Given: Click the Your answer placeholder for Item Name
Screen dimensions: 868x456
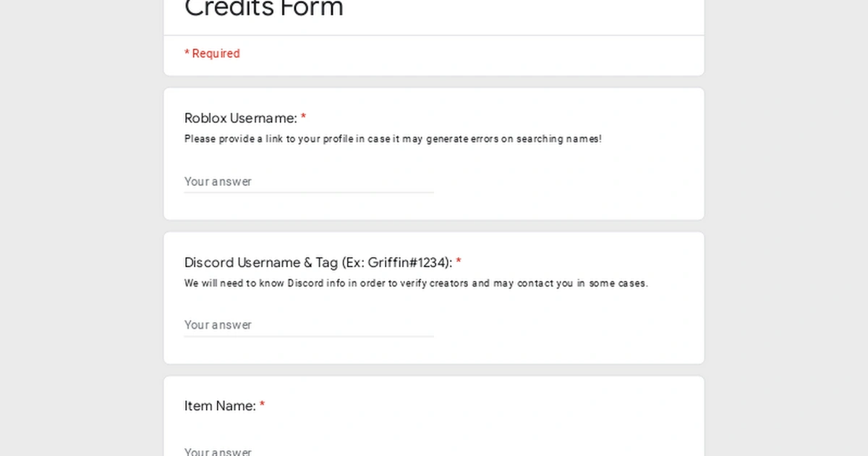Looking at the screenshot, I should pyautogui.click(x=218, y=450).
